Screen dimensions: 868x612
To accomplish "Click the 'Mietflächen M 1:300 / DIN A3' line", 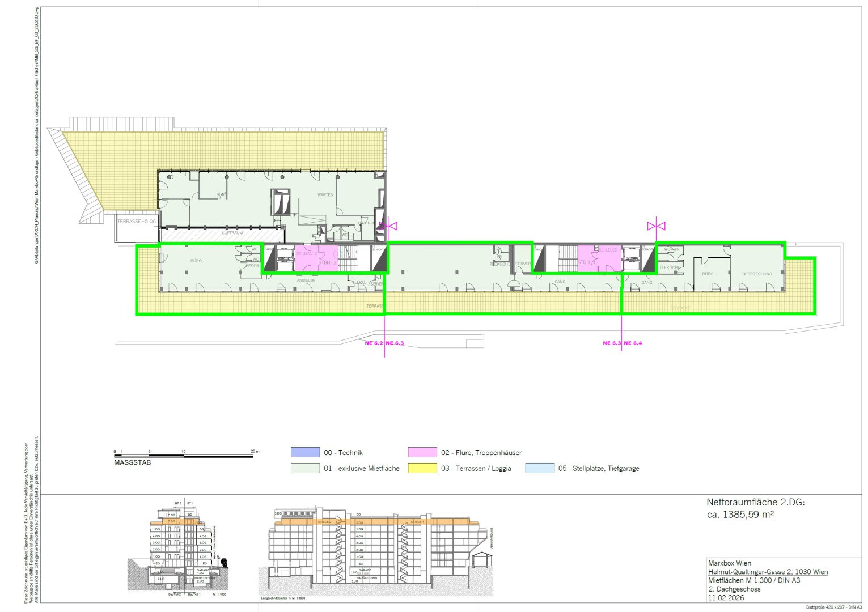I will click(x=754, y=580).
